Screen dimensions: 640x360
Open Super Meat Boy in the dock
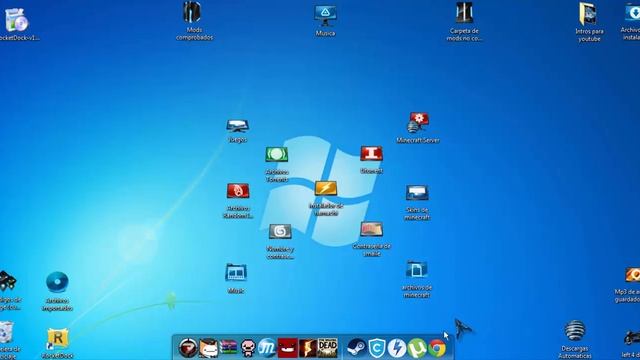(288, 348)
